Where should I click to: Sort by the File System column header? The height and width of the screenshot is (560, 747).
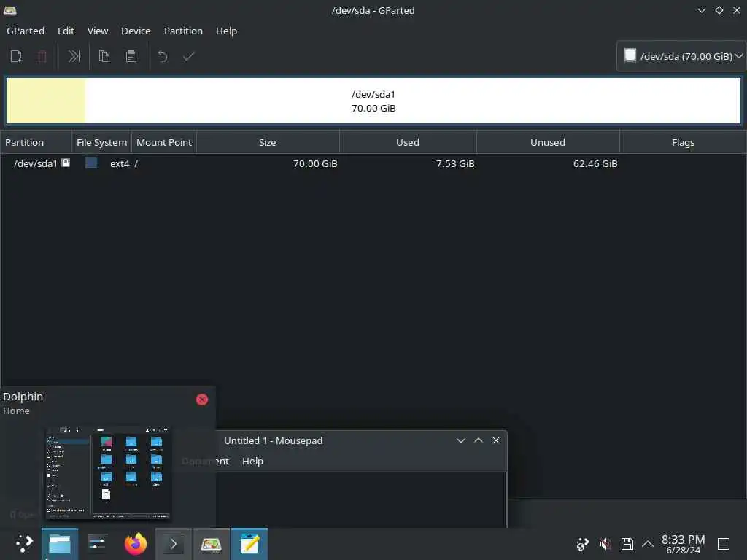pos(101,142)
